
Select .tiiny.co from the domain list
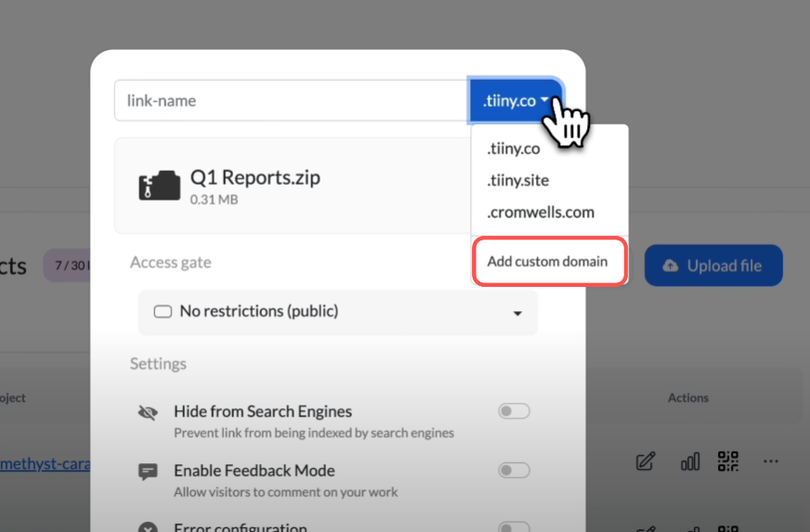tap(514, 149)
